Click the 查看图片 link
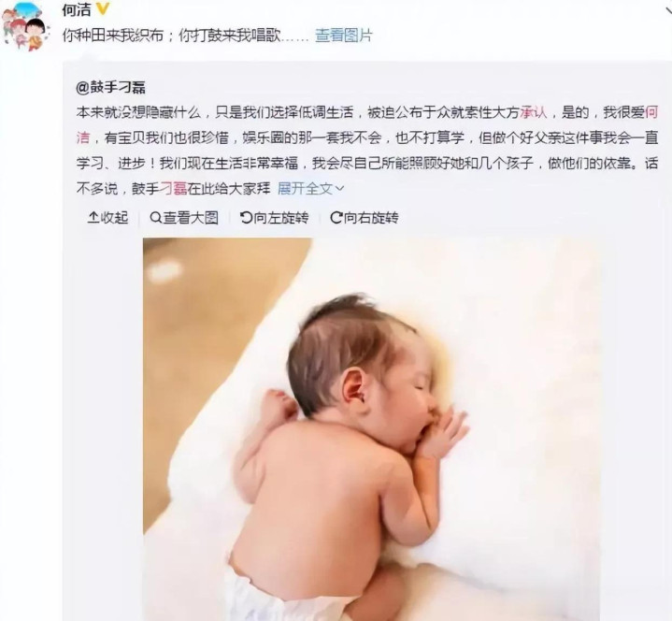The image size is (672, 621). [x=344, y=36]
